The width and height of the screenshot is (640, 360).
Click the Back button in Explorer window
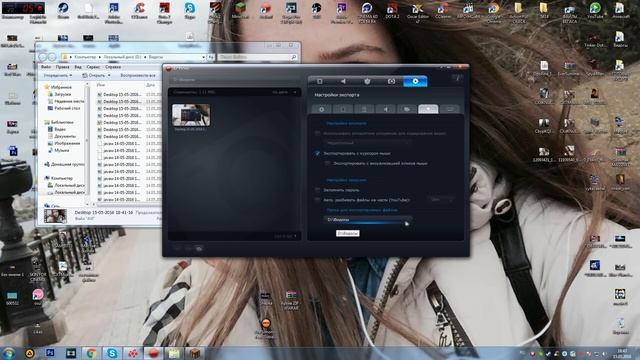[42, 57]
